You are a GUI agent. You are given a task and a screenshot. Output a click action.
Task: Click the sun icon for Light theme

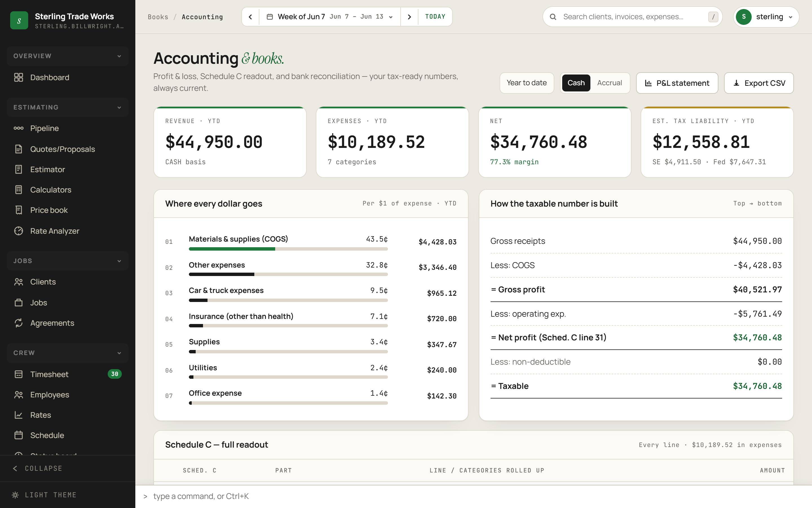click(x=15, y=495)
